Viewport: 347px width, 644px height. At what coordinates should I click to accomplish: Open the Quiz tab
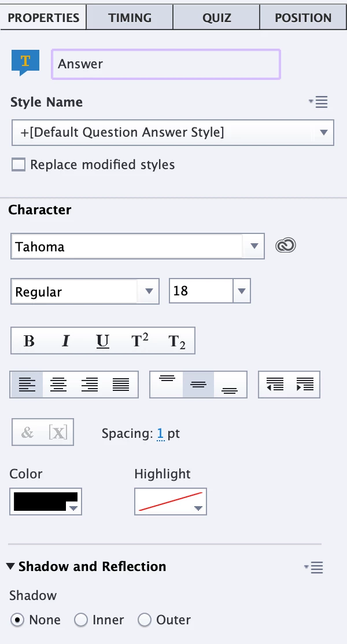click(216, 17)
